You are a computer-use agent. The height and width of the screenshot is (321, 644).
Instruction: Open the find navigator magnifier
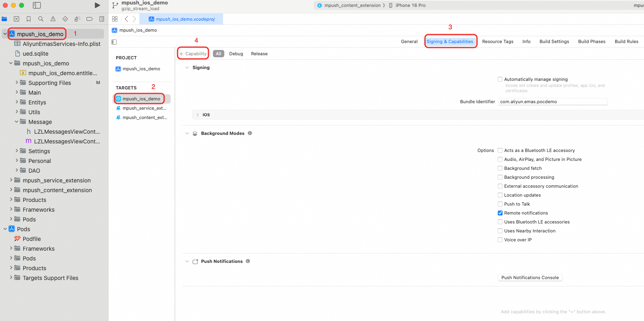[x=41, y=19]
